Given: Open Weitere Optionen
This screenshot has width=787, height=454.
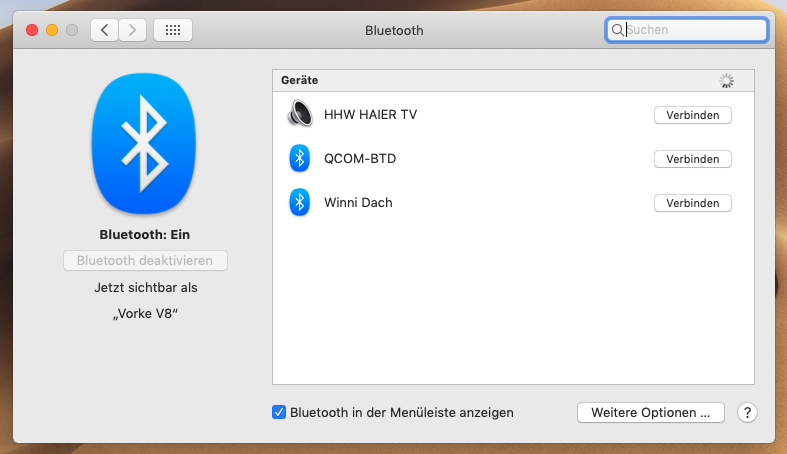Looking at the screenshot, I should click(x=650, y=412).
